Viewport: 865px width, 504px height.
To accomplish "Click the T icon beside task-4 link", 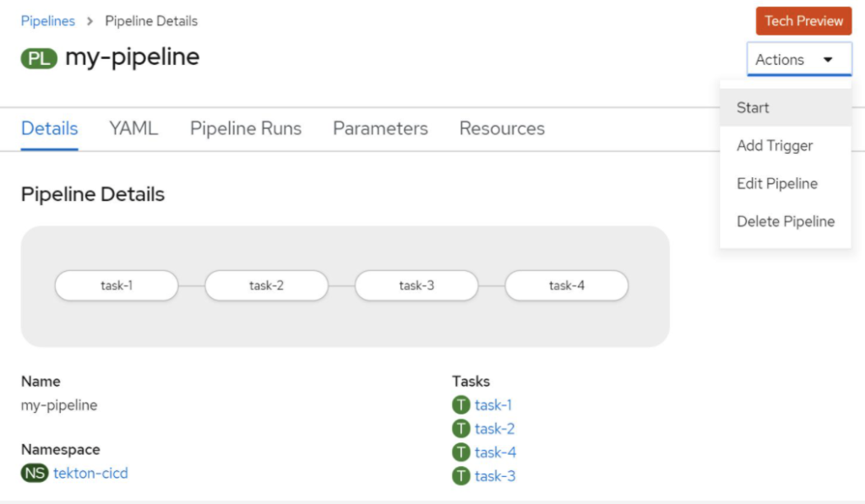I will pyautogui.click(x=460, y=453).
